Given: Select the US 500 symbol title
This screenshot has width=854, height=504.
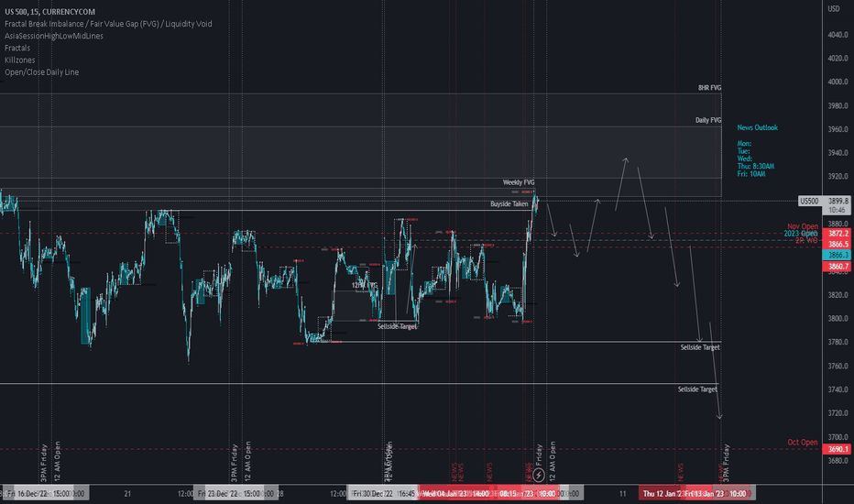Looking at the screenshot, I should [x=49, y=11].
